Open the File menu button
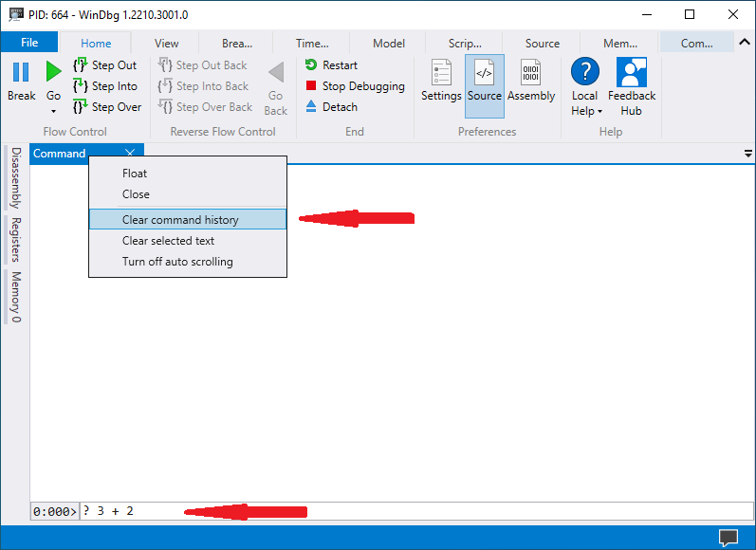The image size is (756, 550). [29, 43]
